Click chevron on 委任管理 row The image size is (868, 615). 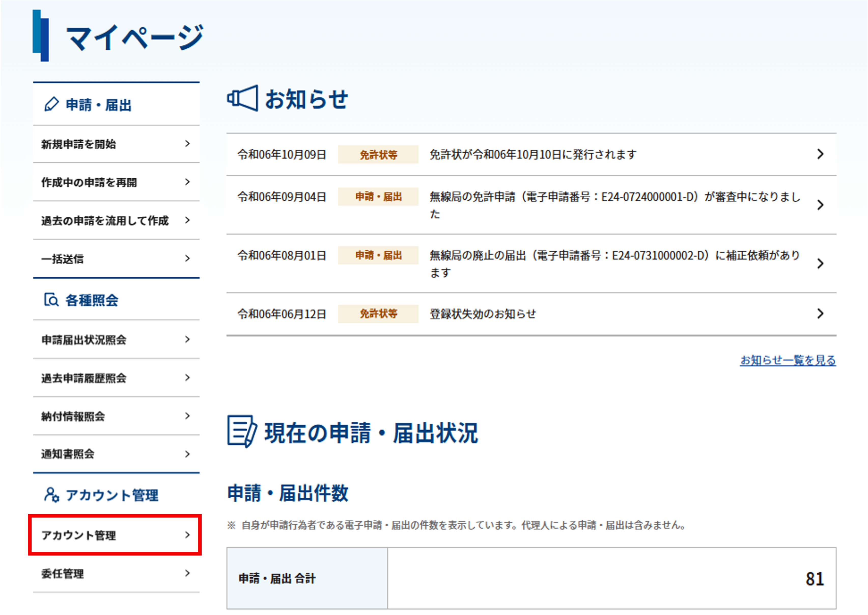point(187,573)
